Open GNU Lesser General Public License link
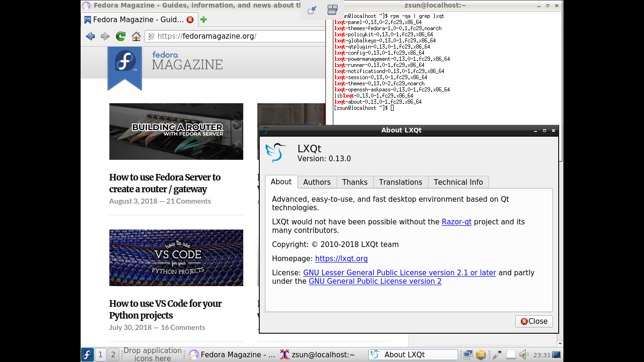This screenshot has height=362, width=644. [399, 273]
